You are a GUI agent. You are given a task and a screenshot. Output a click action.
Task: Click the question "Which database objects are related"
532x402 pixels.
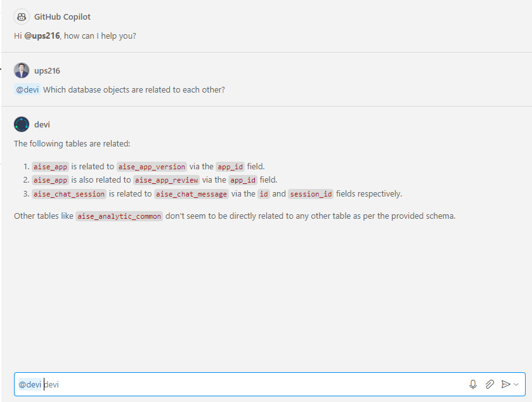point(134,89)
